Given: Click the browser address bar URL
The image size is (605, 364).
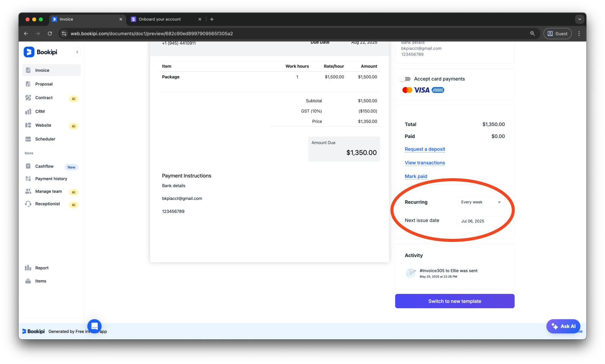Looking at the screenshot, I should click(x=152, y=33).
